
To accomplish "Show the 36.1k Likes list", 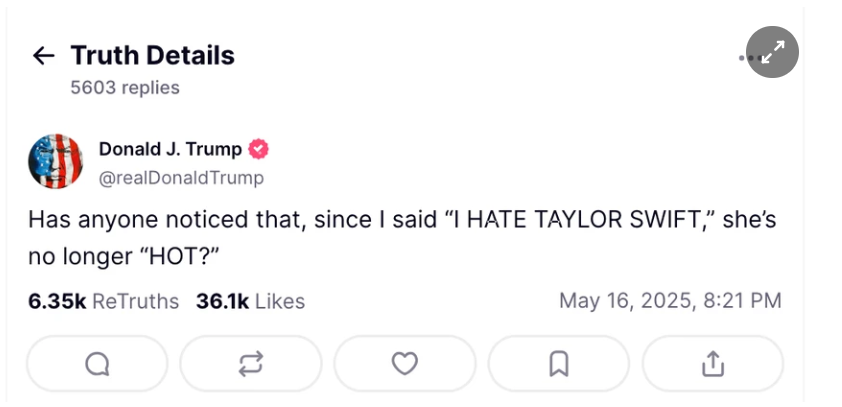I will pyautogui.click(x=250, y=301).
